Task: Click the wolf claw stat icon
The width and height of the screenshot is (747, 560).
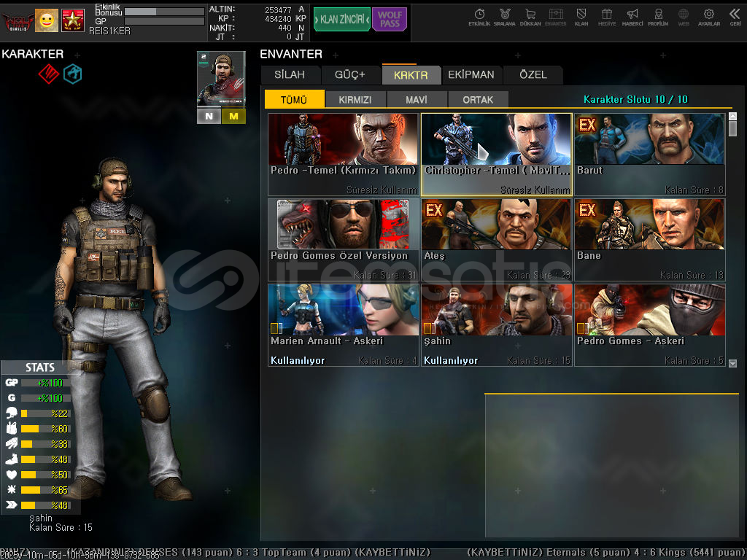Action: (x=12, y=444)
